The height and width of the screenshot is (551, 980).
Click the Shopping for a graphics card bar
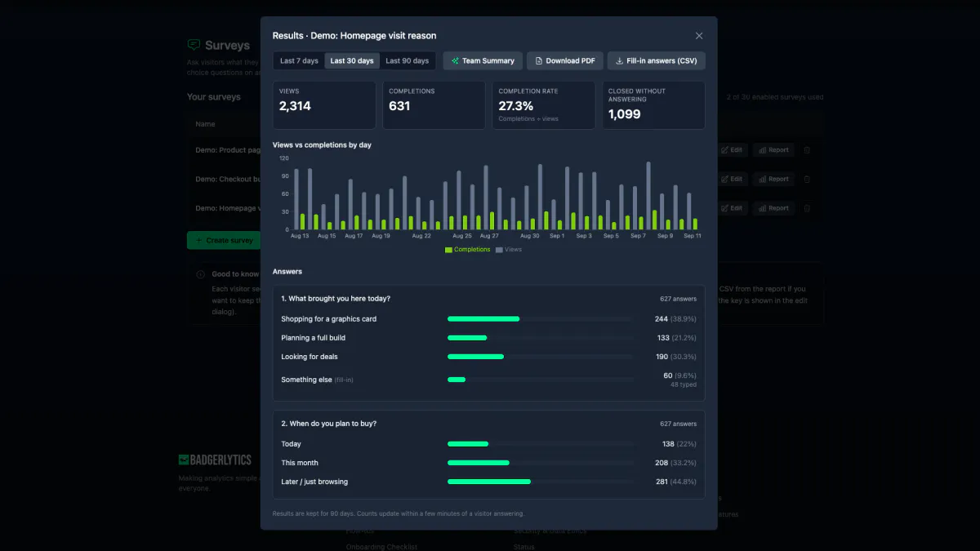pos(483,319)
